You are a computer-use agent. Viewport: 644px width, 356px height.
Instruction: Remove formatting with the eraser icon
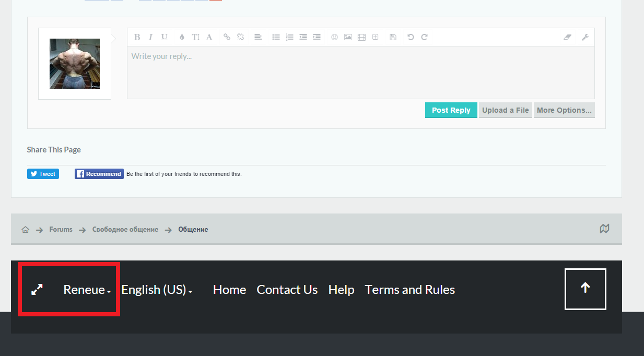pyautogui.click(x=568, y=37)
